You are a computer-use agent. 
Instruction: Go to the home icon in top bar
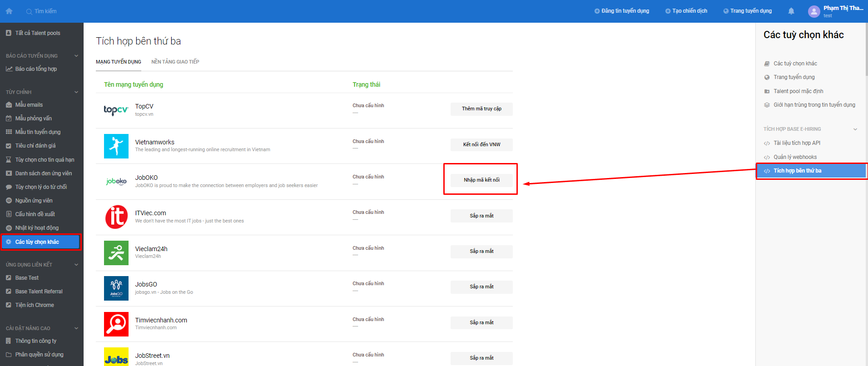pos(9,11)
